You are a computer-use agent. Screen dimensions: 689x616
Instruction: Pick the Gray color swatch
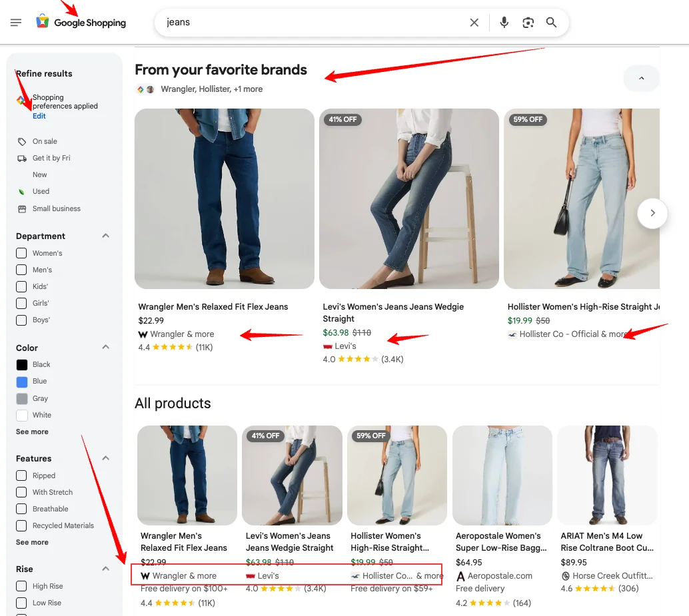[21, 399]
